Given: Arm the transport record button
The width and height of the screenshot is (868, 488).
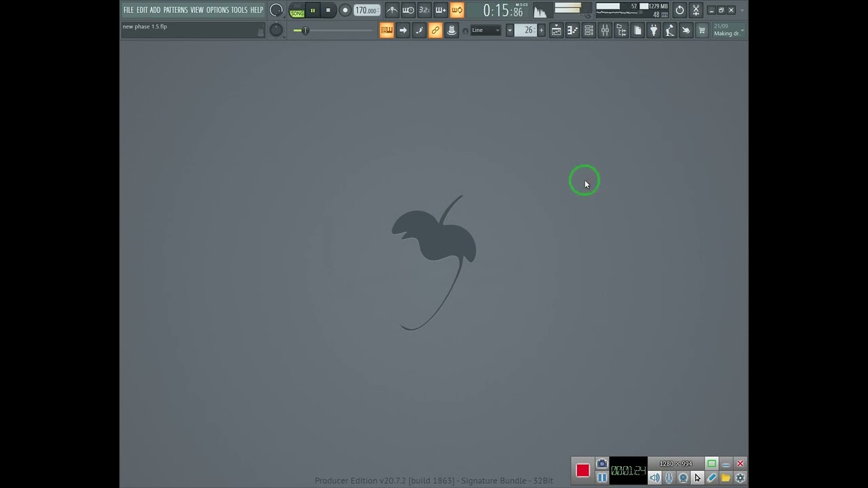Looking at the screenshot, I should [x=345, y=10].
